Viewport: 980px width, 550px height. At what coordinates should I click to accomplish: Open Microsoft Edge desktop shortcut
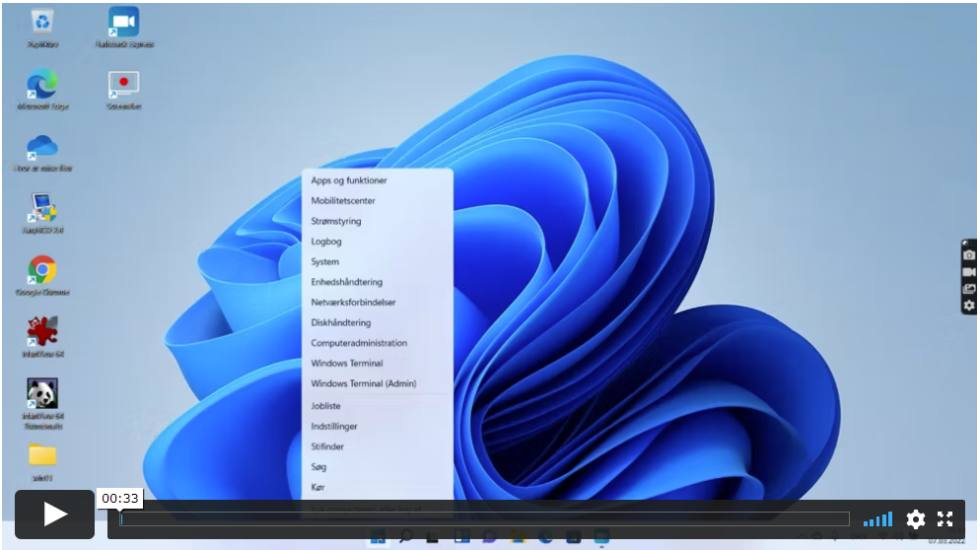pos(41,85)
